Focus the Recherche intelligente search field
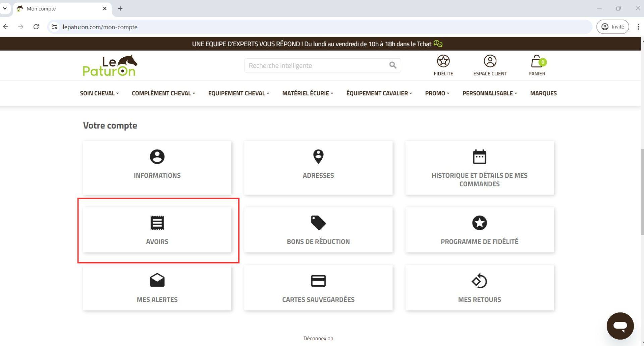 (x=315, y=65)
